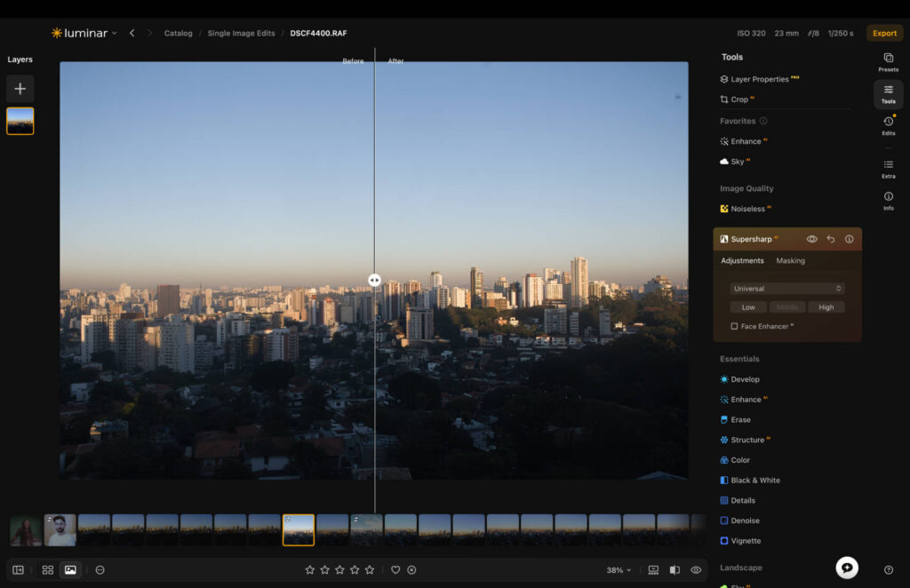Rate image five stars
The width and height of the screenshot is (910, 588).
tap(370, 570)
